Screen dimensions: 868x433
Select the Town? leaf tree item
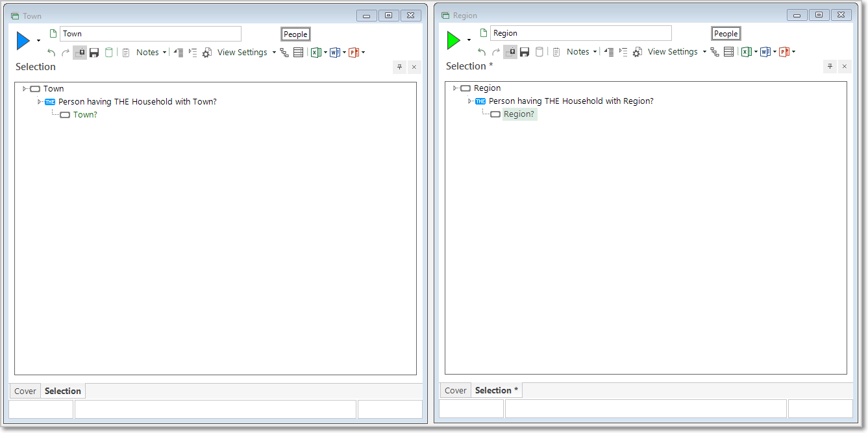85,115
